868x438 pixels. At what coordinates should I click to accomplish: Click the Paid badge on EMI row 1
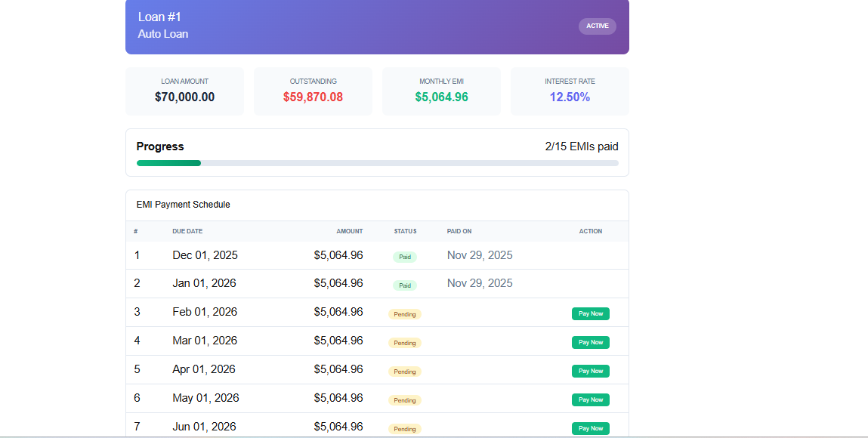[405, 257]
